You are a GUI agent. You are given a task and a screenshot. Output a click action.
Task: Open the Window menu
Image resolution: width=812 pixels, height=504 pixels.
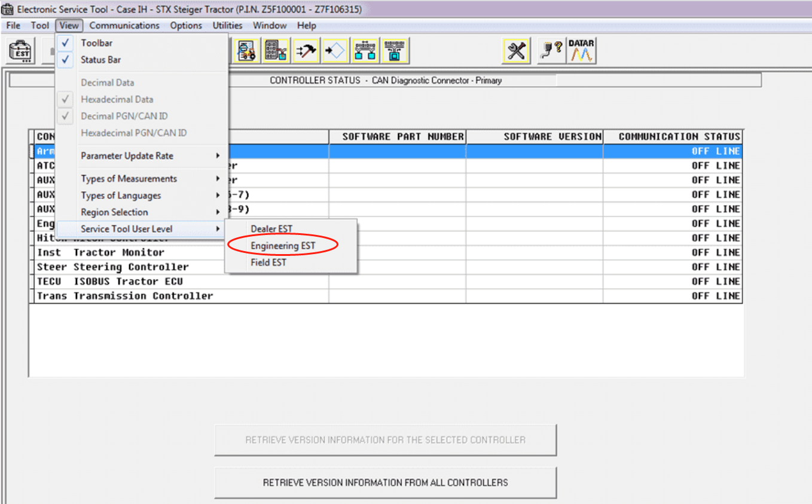(270, 26)
